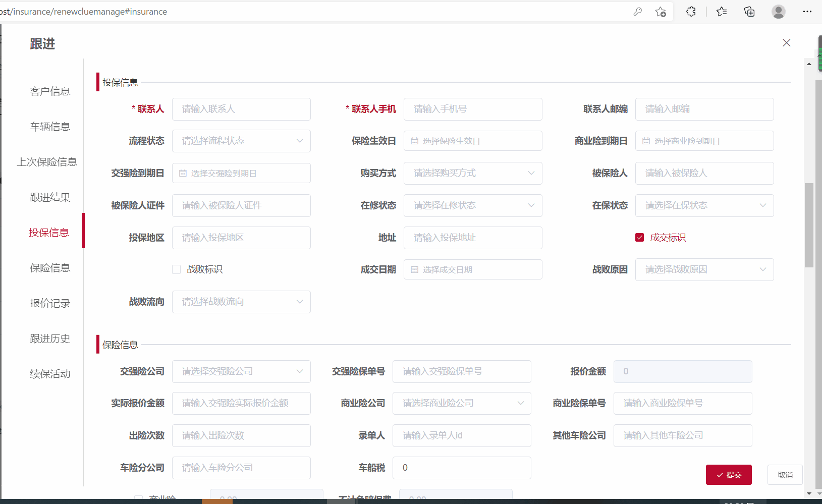The height and width of the screenshot is (504, 822).
Task: Submit the form with 提交 button
Action: click(x=729, y=475)
